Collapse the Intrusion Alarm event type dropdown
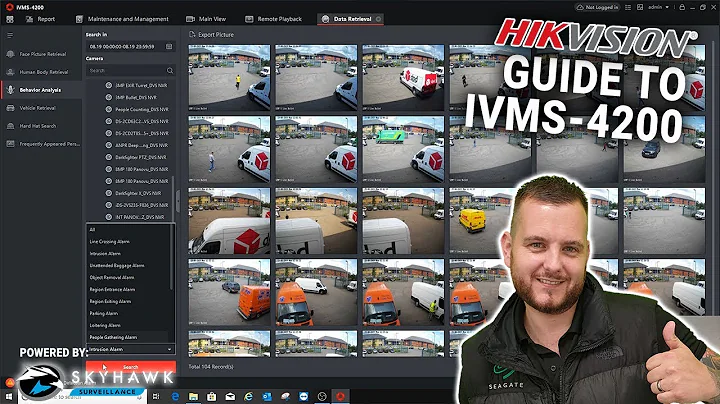The image size is (720, 404). tap(130, 349)
